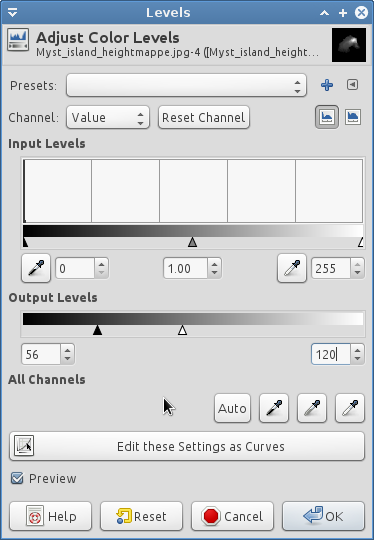This screenshot has width=374, height=540.
Task: Confirm levels with the OK button
Action: click(323, 516)
